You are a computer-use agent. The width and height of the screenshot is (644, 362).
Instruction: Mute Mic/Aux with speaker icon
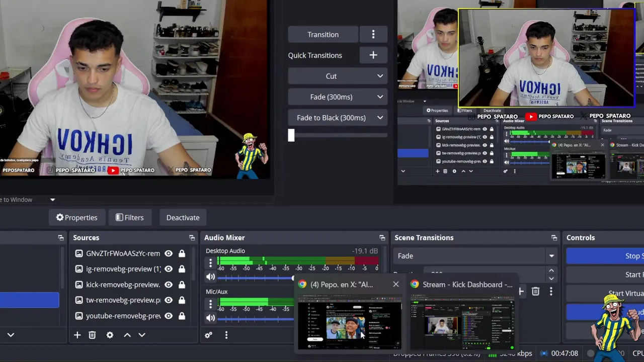[210, 317]
